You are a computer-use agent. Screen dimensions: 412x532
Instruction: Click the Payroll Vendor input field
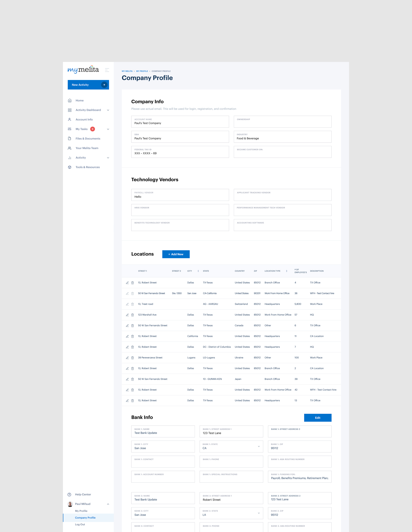pyautogui.click(x=180, y=195)
